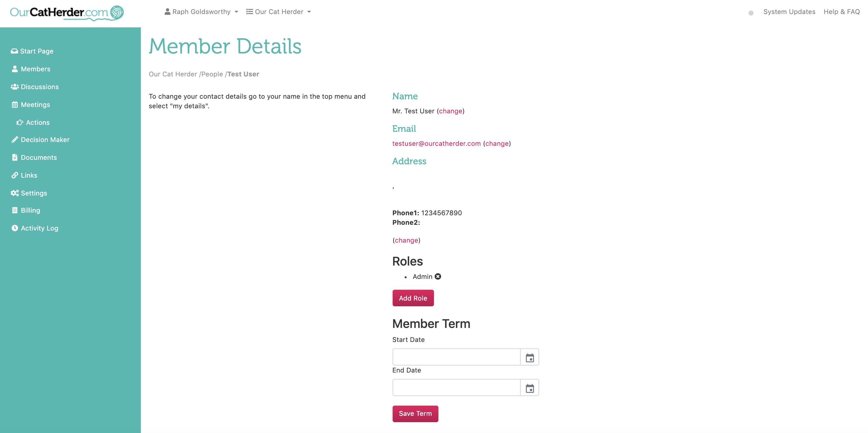
Task: Click the Save Term button
Action: point(415,414)
